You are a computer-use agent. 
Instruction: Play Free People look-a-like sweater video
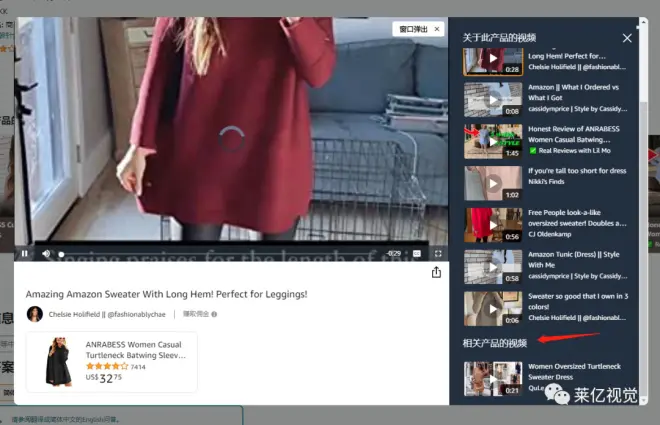[x=493, y=224]
